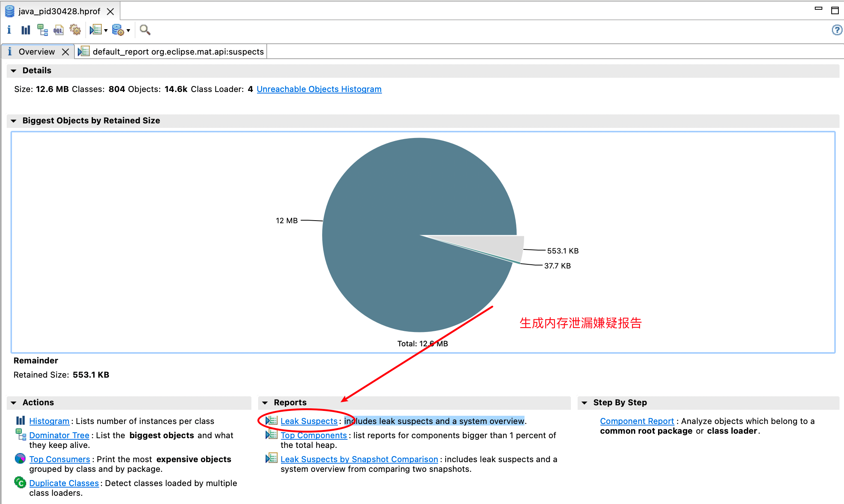This screenshot has width=844, height=504.
Task: Click the Find Object by Address magnifier
Action: pos(145,30)
